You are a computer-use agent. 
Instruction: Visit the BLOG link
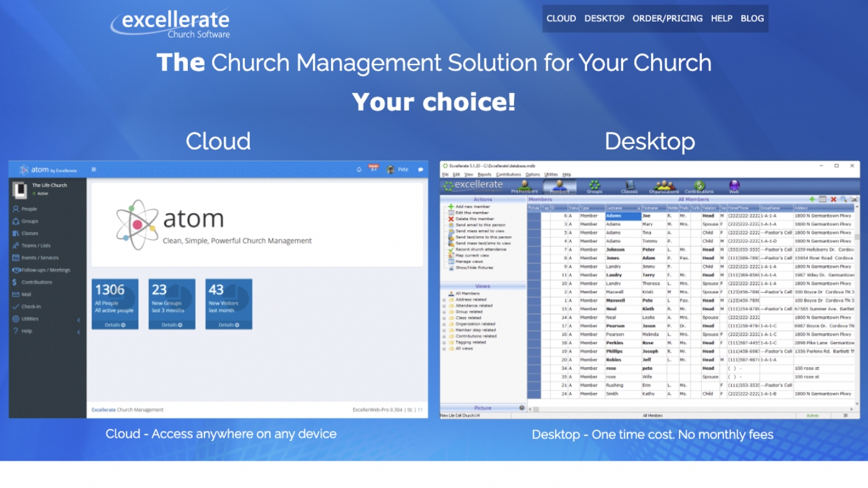[752, 19]
